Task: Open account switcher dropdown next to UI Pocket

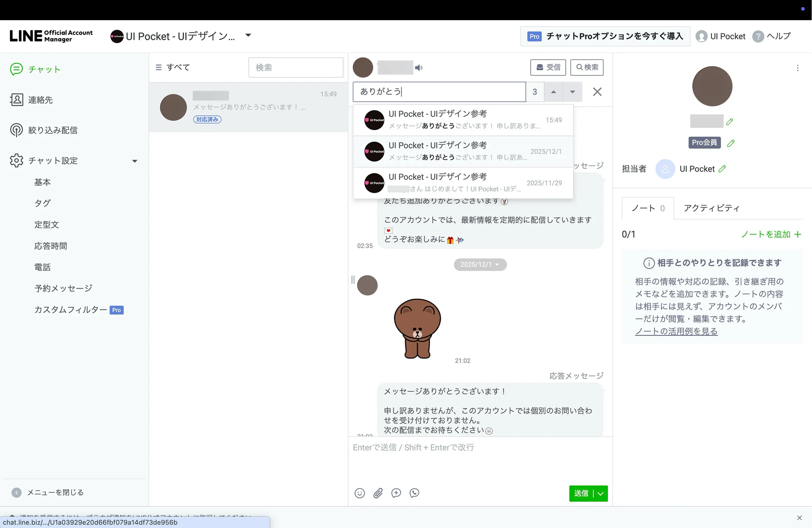Action: 248,35
